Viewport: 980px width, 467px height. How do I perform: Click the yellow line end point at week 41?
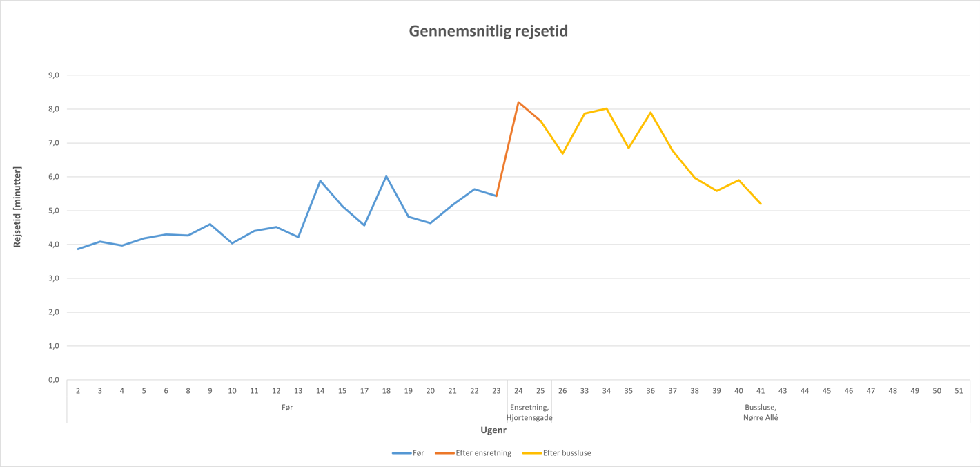pos(761,204)
